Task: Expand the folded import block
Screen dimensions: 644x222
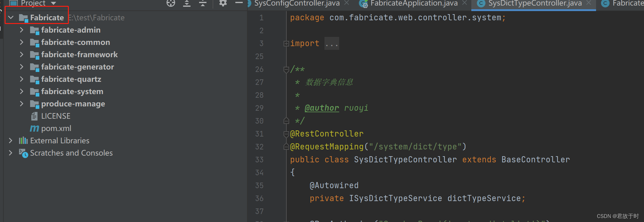Action: click(286, 44)
